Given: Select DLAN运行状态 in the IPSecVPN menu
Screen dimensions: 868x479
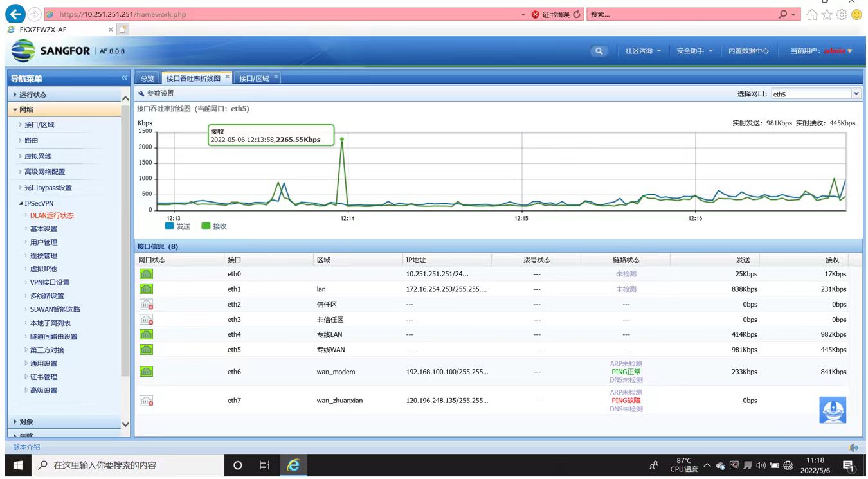Looking at the screenshot, I should (x=51, y=215).
